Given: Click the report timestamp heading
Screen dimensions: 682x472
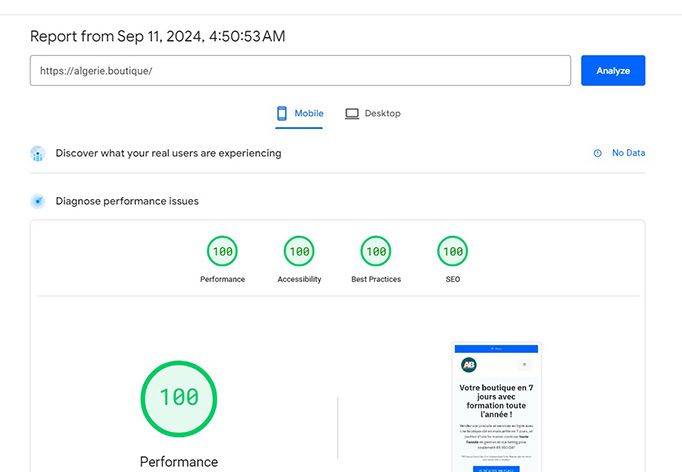Looking at the screenshot, I should click(159, 36).
